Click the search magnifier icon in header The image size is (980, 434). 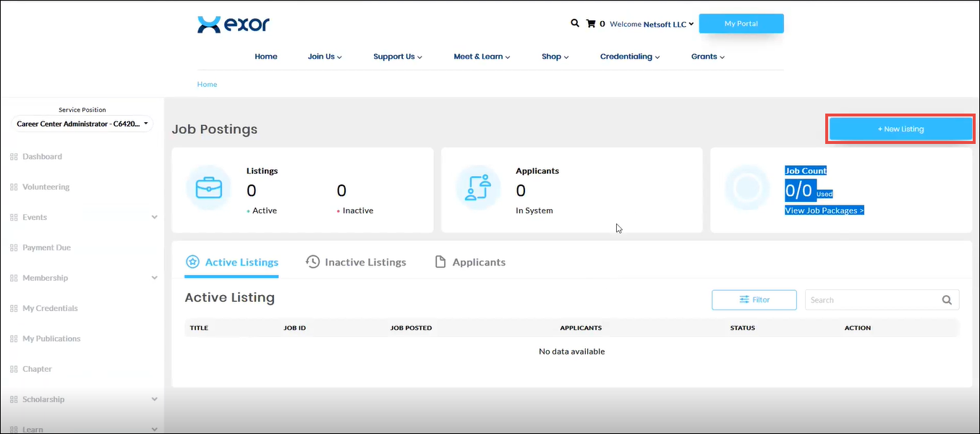point(575,23)
